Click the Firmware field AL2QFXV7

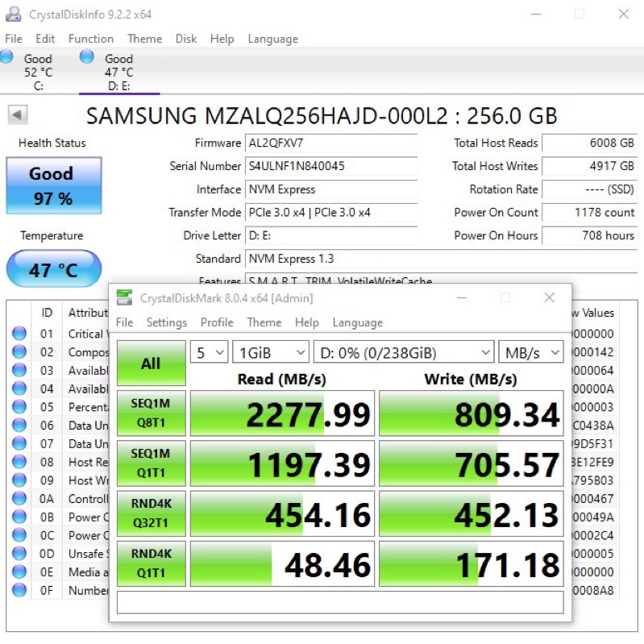click(331, 143)
